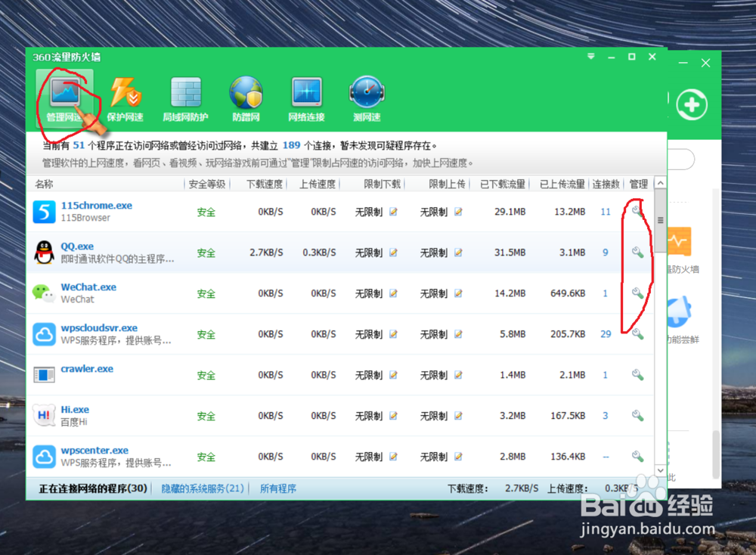Select the 防蹭网 tab
This screenshot has width=756, height=555.
point(246,98)
